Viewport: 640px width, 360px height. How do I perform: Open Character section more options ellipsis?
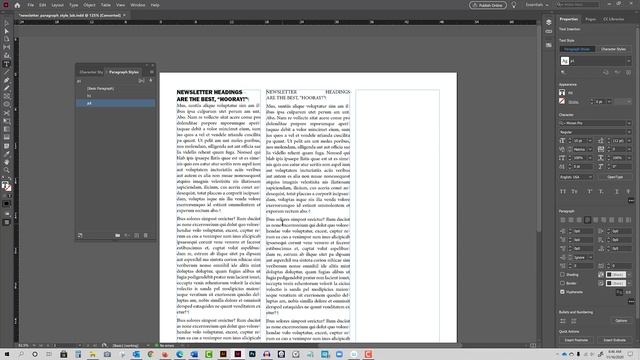(x=631, y=200)
